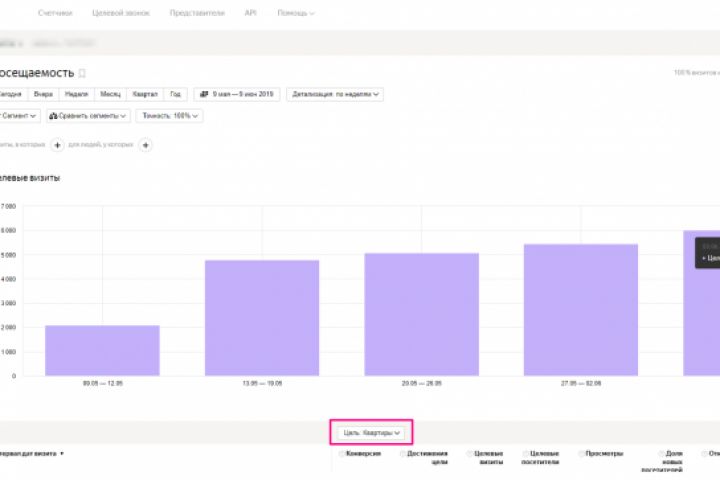Select the Целевые посетители metric radio button

click(525, 454)
